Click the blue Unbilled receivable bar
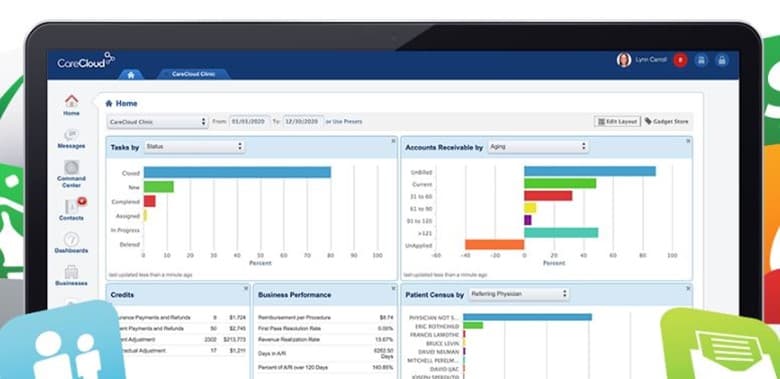780x379 pixels. click(x=590, y=171)
